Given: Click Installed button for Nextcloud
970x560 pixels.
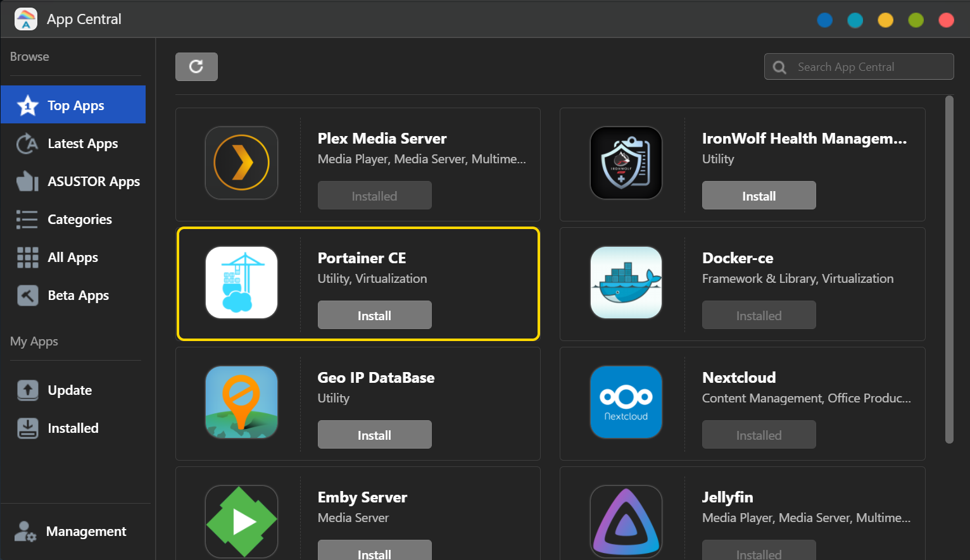Looking at the screenshot, I should pyautogui.click(x=759, y=435).
